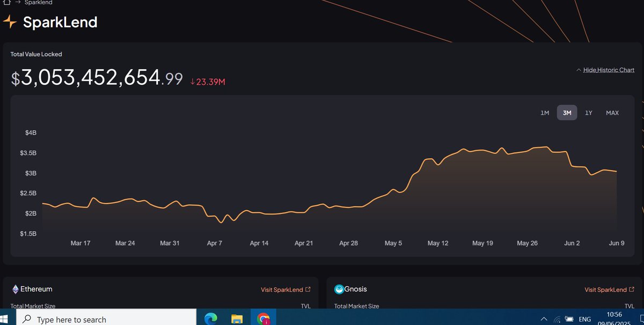Image resolution: width=644 pixels, height=325 pixels.
Task: Select the 3M time range
Action: point(567,113)
